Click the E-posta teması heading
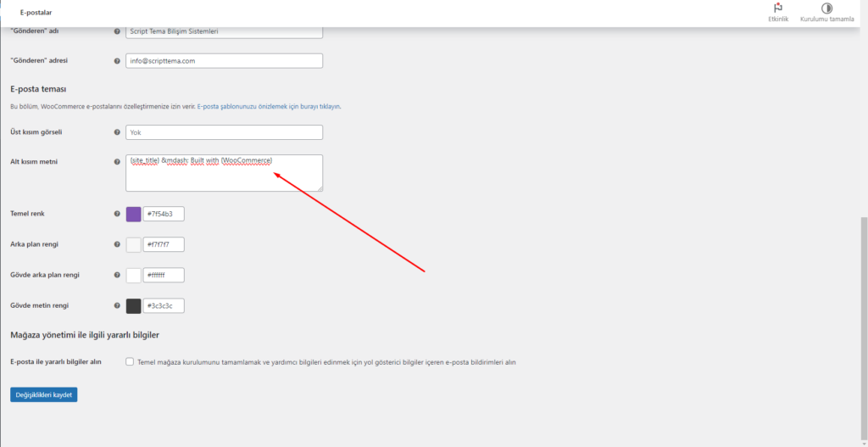The height and width of the screenshot is (447, 868). 39,88
